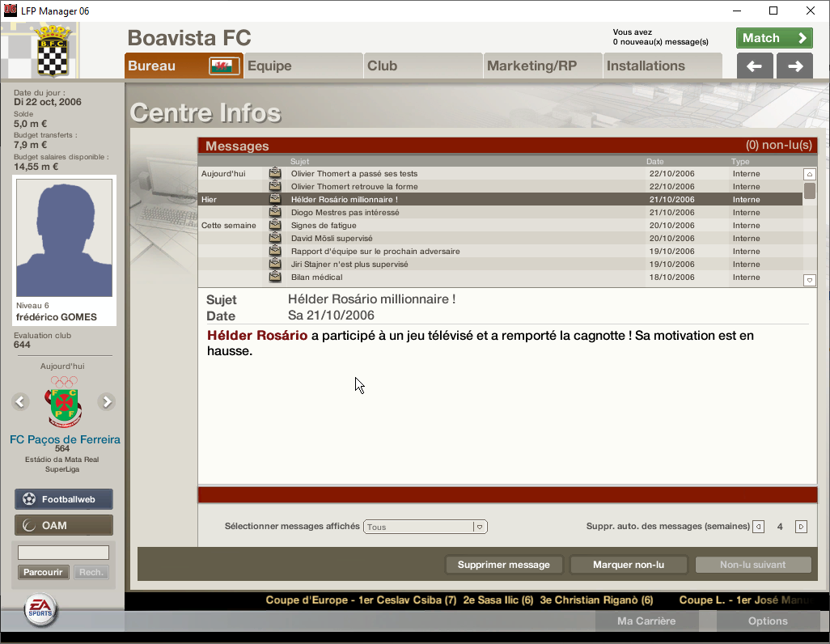Screen dimensions: 830x644
Task: Click the Sujet column header
Action: click(299, 162)
